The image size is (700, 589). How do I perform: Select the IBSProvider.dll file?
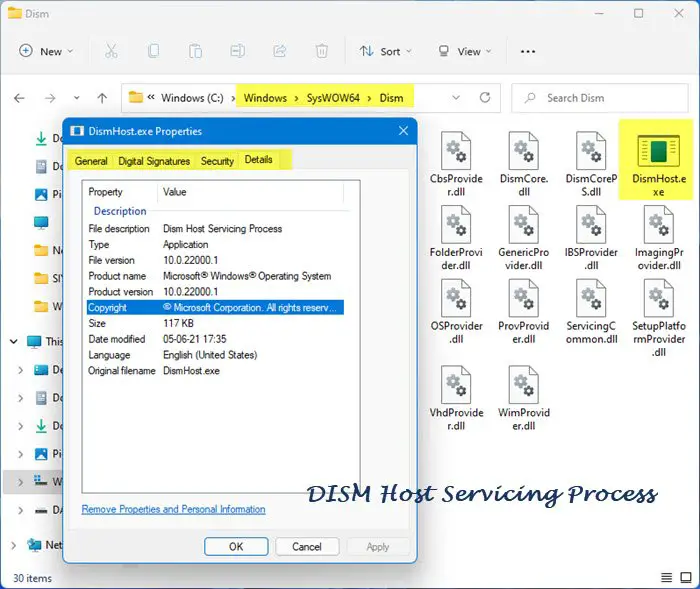tap(591, 238)
